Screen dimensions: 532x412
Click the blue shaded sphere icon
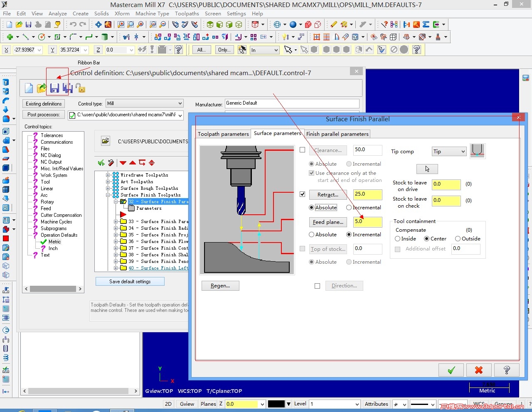(293, 25)
